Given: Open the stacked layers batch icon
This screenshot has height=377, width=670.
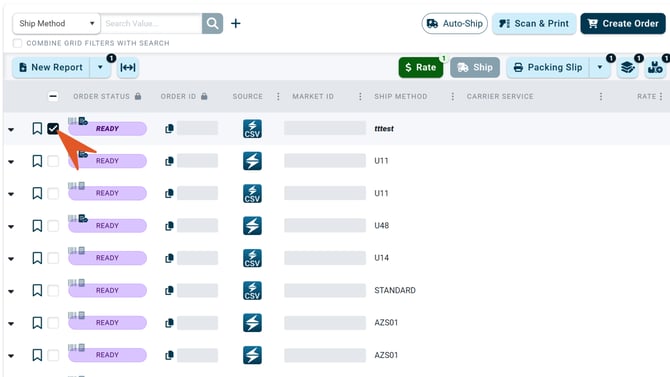Looking at the screenshot, I should [627, 68].
